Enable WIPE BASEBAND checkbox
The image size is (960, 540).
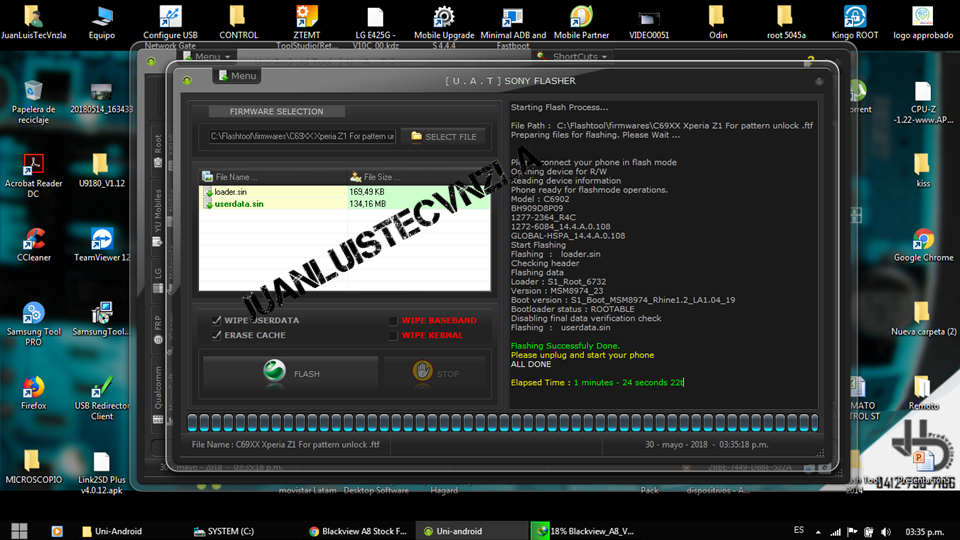click(393, 320)
